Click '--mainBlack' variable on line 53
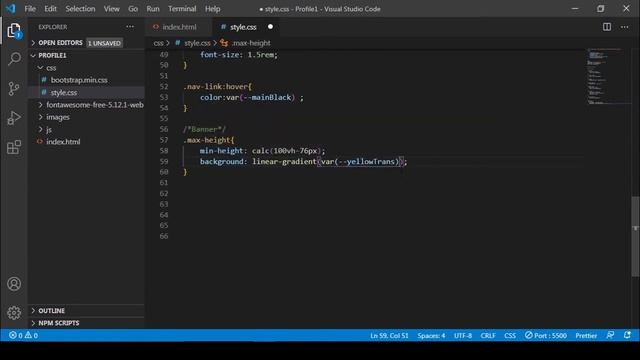This screenshot has height=360, width=640. pyautogui.click(x=267, y=97)
